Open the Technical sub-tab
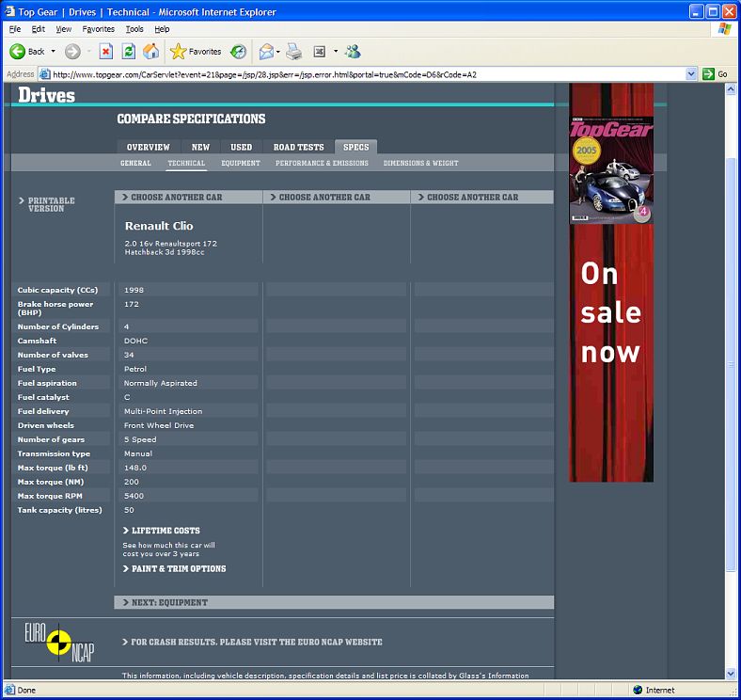The image size is (741, 700). [186, 163]
